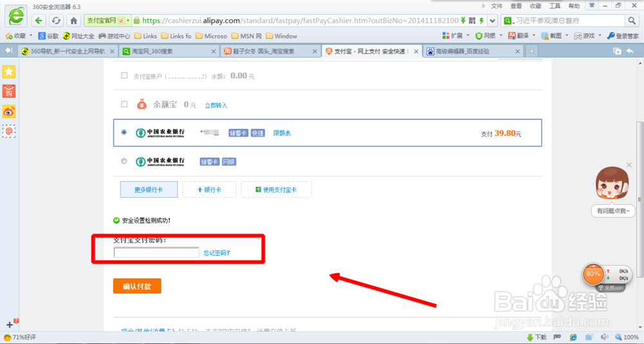Click the 确认付款 confirm payment button
644x344 pixels.
137,287
